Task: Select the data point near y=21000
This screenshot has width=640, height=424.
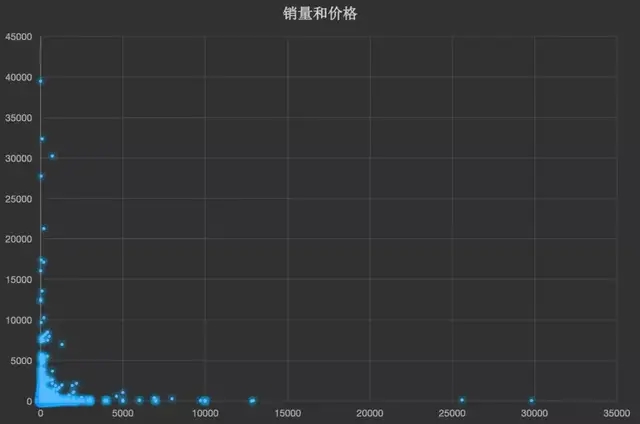Action: [x=44, y=228]
